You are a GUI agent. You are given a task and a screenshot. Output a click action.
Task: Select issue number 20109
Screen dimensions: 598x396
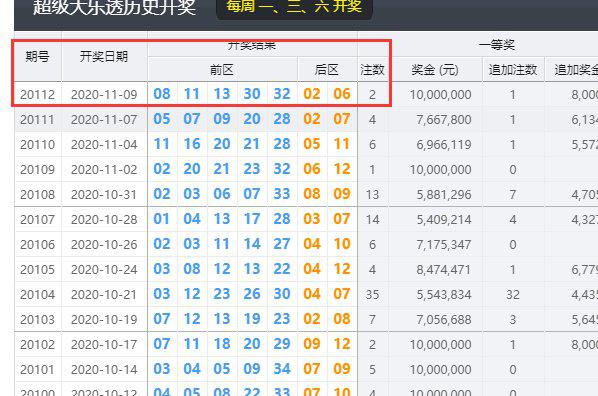point(37,169)
